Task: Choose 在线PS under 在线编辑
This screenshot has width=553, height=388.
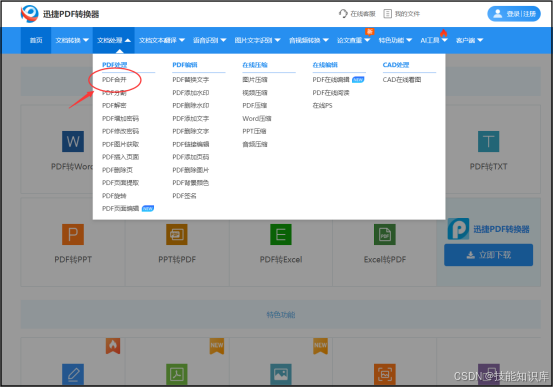Action: click(322, 105)
